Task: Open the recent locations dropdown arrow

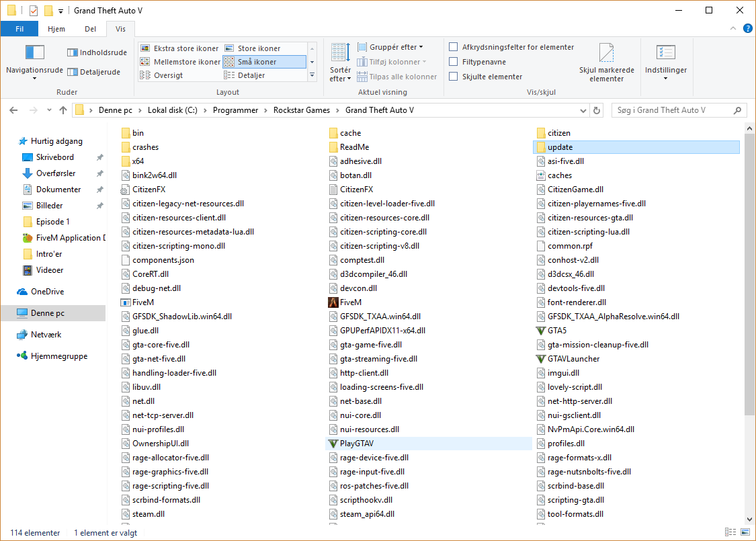Action: click(49, 110)
